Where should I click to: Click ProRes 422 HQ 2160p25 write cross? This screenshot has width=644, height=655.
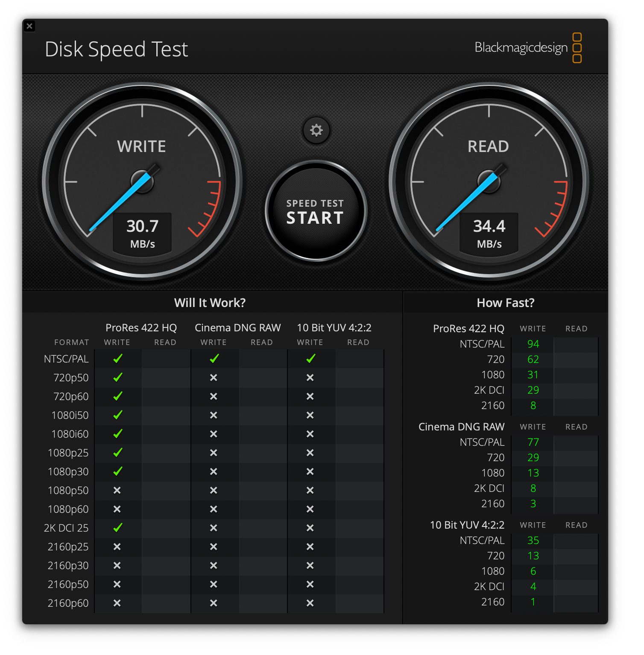(x=117, y=547)
